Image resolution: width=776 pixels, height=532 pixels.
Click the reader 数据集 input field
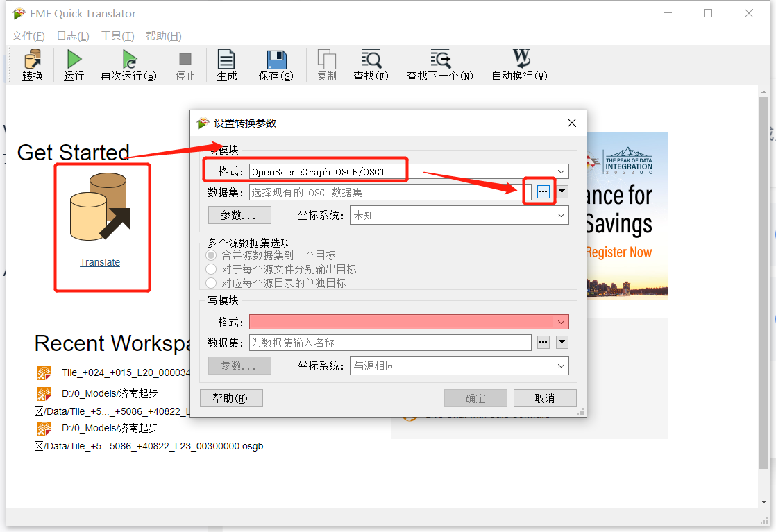(x=391, y=192)
